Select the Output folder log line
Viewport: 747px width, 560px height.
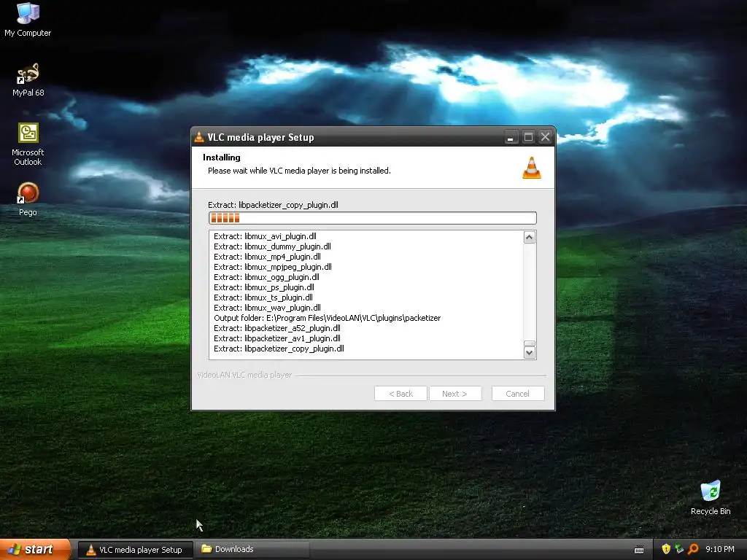pos(328,318)
